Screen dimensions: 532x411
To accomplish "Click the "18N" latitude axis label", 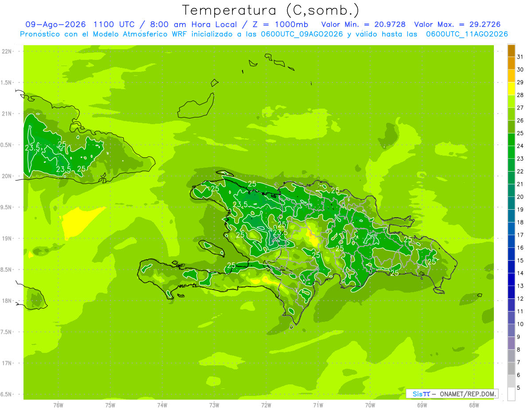I will tap(7, 301).
